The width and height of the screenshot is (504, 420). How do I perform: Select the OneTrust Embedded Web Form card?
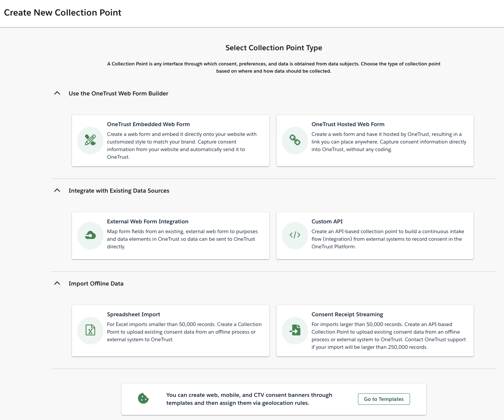click(x=171, y=140)
